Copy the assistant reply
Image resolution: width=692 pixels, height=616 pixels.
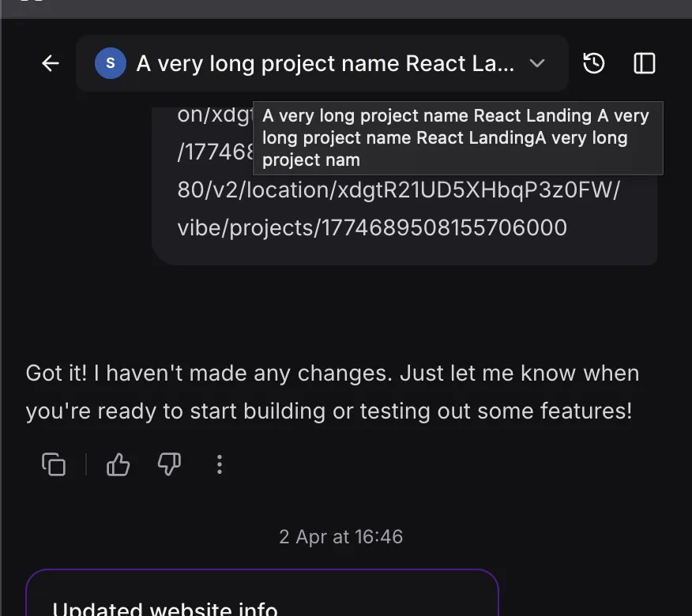coord(54,464)
